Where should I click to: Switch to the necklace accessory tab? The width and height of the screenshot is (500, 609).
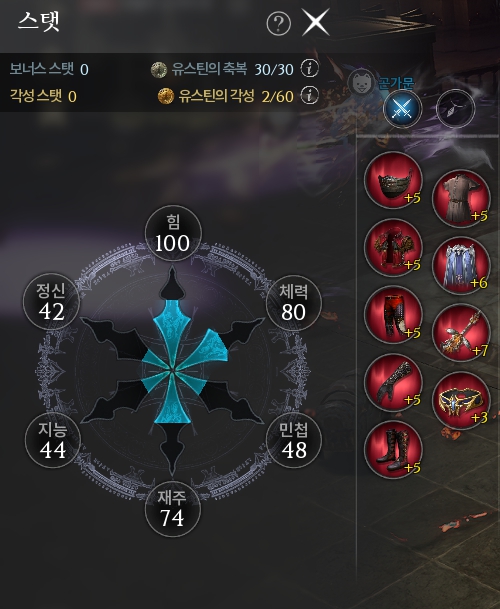(455, 109)
